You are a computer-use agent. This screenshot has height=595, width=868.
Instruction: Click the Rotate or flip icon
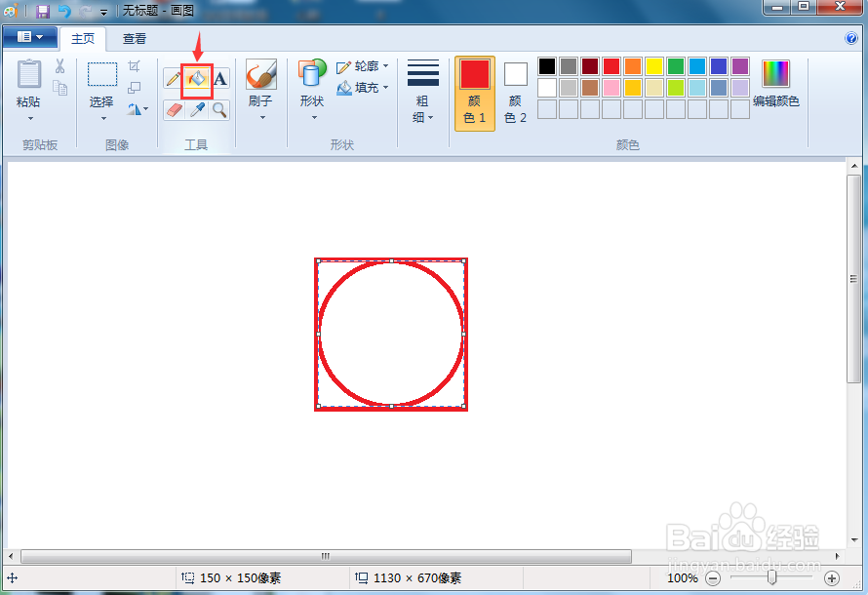(x=135, y=109)
